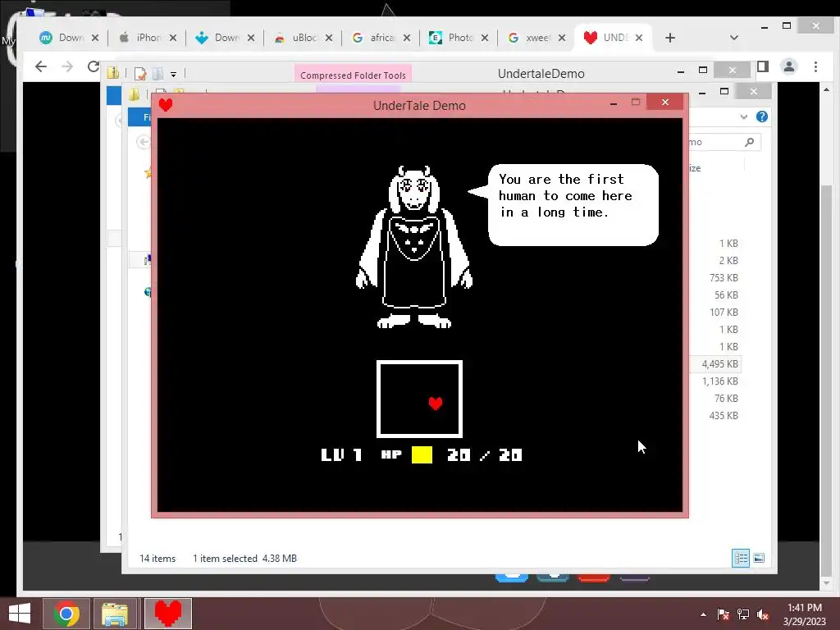Minimize the UnderTale Demo window
Viewport: 840px width, 630px height.
coord(614,103)
